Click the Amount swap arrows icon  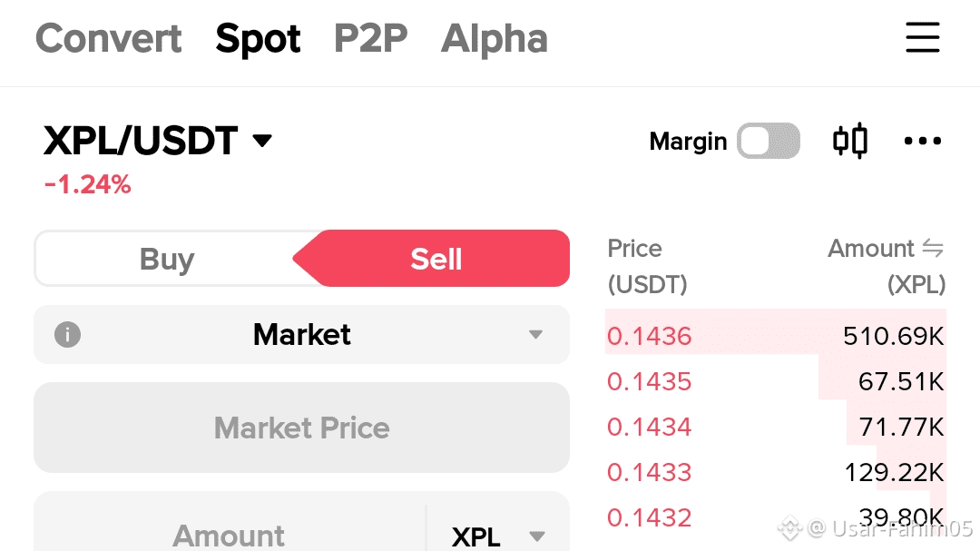[933, 249]
